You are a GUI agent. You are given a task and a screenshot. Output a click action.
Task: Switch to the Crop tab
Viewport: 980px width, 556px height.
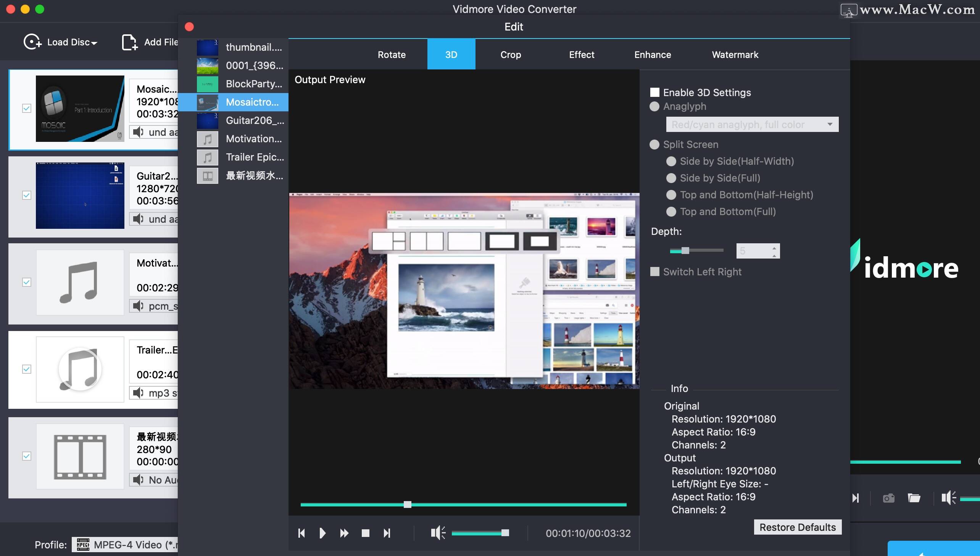(x=510, y=54)
